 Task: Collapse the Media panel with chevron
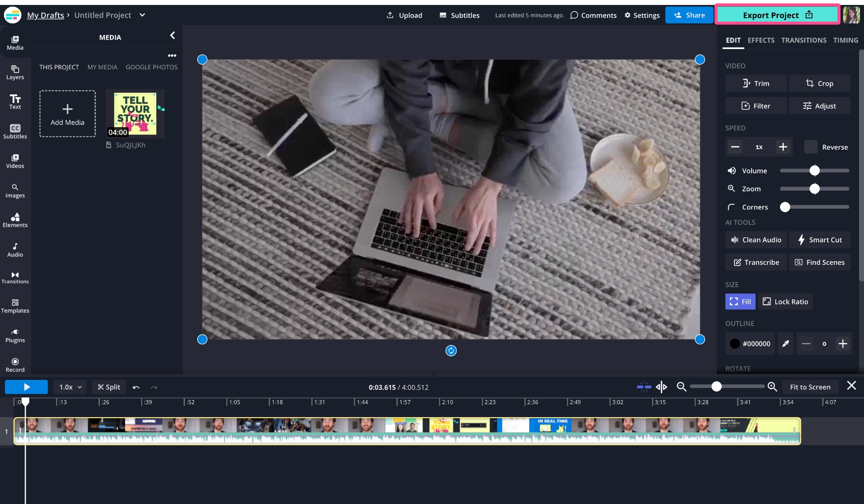pyautogui.click(x=172, y=36)
